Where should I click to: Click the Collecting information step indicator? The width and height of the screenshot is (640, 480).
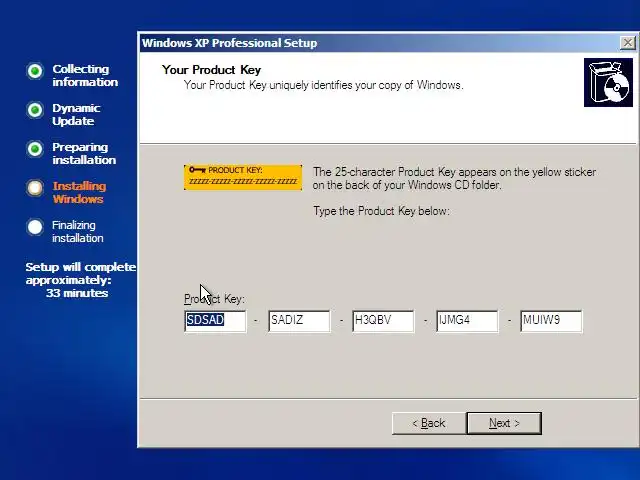click(x=35, y=71)
